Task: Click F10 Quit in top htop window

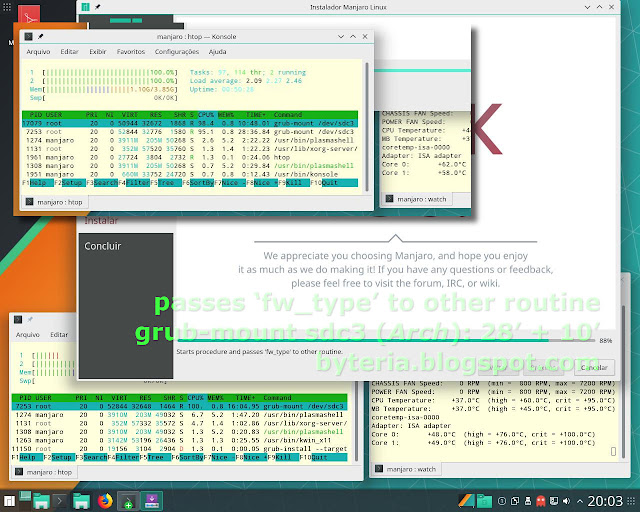Action: click(x=334, y=183)
